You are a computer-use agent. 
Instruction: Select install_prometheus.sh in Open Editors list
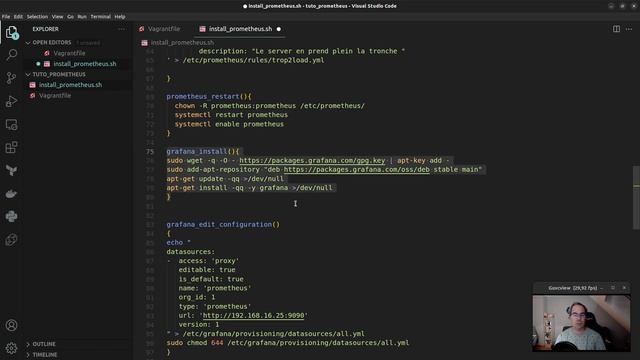[84, 64]
